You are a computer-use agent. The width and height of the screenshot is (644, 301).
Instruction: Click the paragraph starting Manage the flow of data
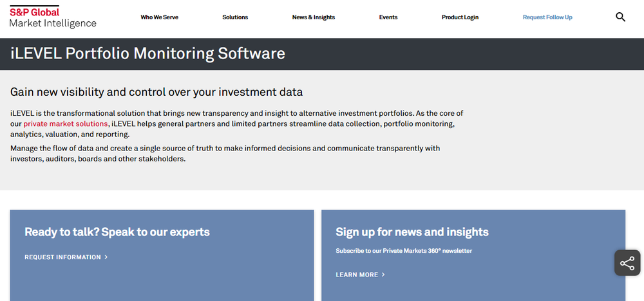[225, 153]
